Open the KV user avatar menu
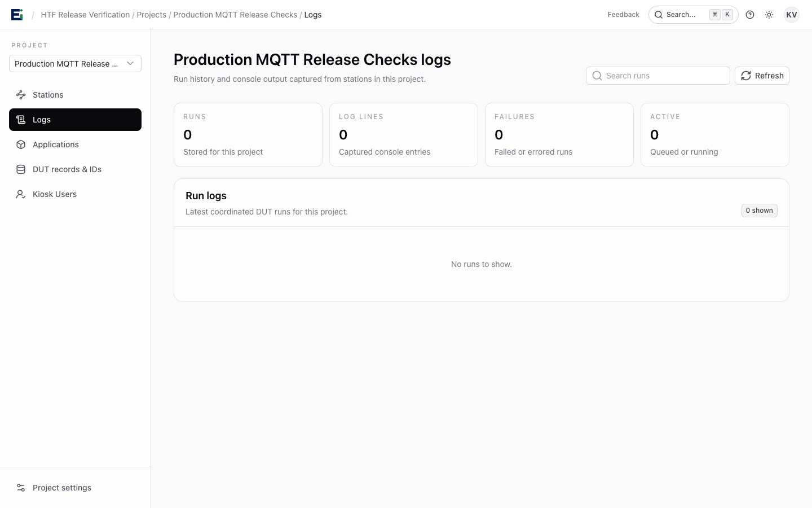Image resolution: width=812 pixels, height=508 pixels. [x=792, y=15]
